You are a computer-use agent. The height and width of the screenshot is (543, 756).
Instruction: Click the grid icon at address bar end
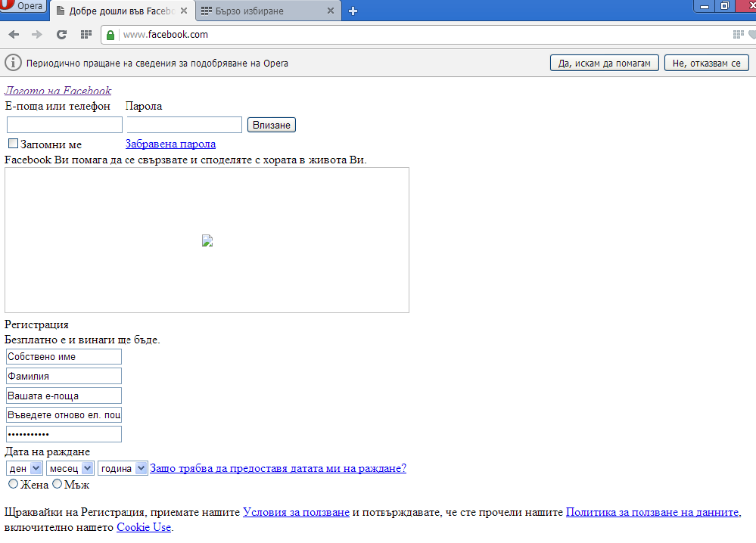click(x=738, y=34)
